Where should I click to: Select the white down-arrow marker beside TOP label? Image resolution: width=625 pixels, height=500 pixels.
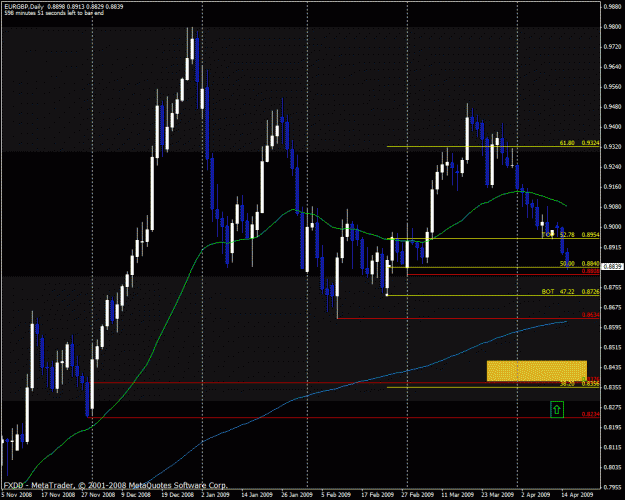[552, 233]
